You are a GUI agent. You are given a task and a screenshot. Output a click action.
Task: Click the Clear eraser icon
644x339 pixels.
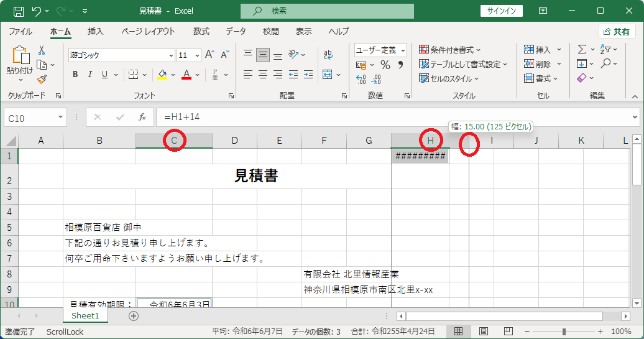[582, 78]
